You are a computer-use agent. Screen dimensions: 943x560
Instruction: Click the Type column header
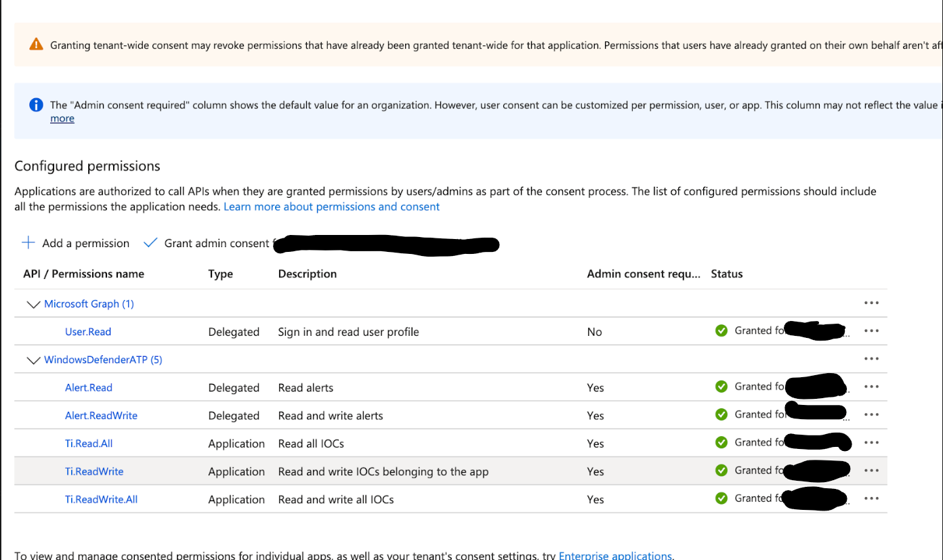tap(220, 274)
